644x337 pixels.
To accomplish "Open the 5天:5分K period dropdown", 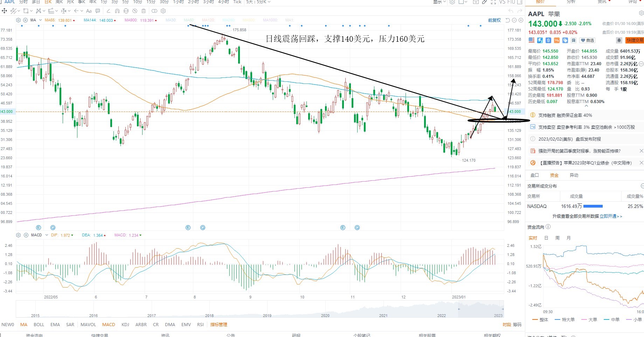I will point(258,2).
